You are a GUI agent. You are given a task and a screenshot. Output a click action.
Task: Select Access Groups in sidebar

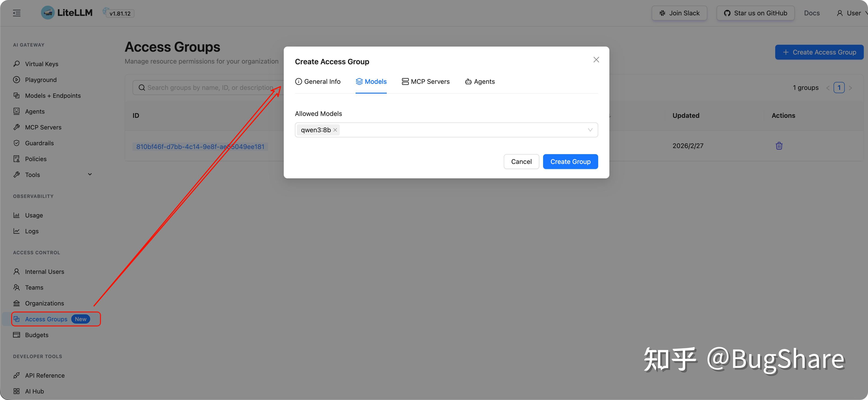46,319
